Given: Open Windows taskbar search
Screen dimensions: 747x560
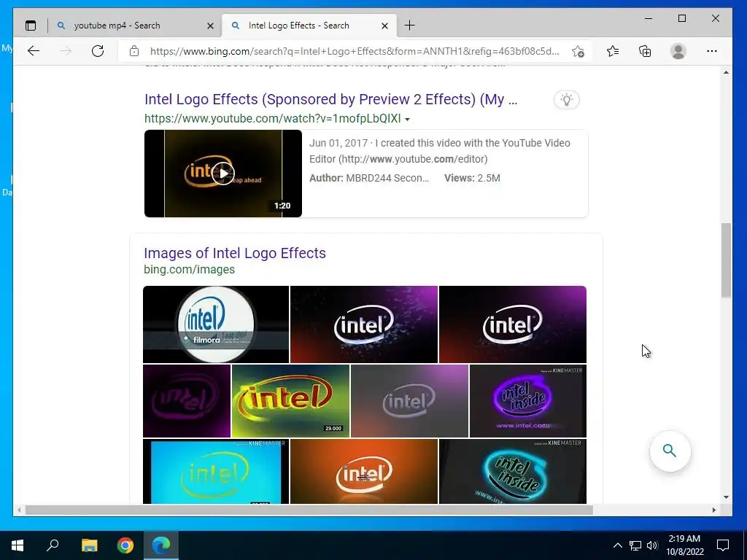Looking at the screenshot, I should (53, 545).
